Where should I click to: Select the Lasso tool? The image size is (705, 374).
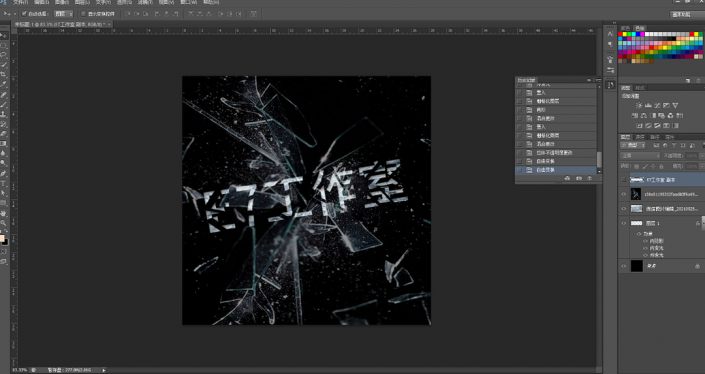point(4,55)
